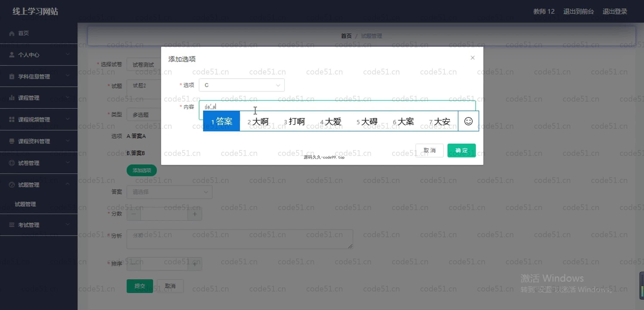
Task: Click the 退出到前台 link
Action: 578,11
